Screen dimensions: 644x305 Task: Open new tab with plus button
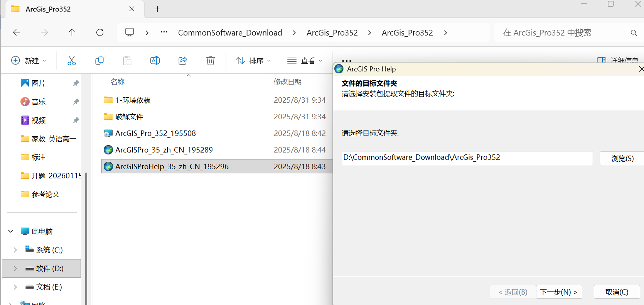[157, 9]
